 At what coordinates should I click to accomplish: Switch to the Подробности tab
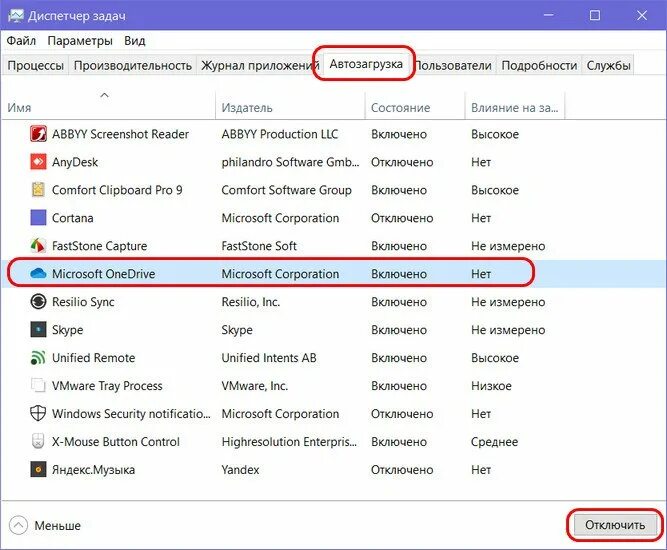(539, 66)
